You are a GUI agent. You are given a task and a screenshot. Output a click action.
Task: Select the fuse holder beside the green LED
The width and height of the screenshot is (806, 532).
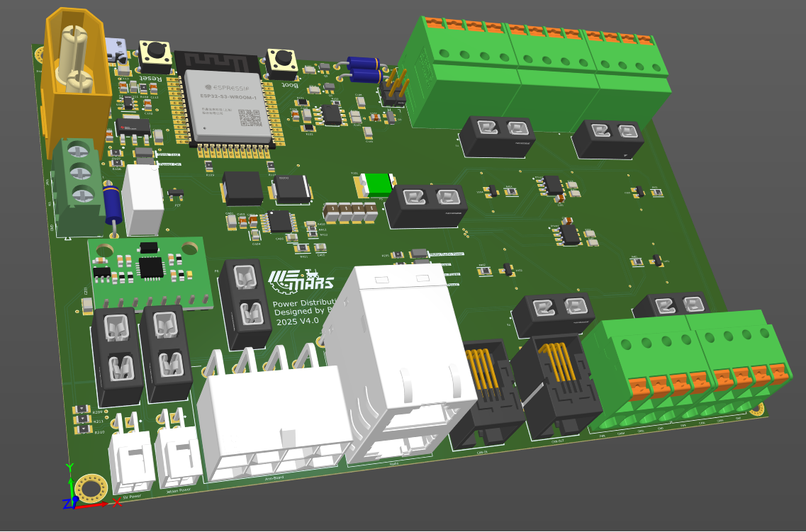(425, 206)
